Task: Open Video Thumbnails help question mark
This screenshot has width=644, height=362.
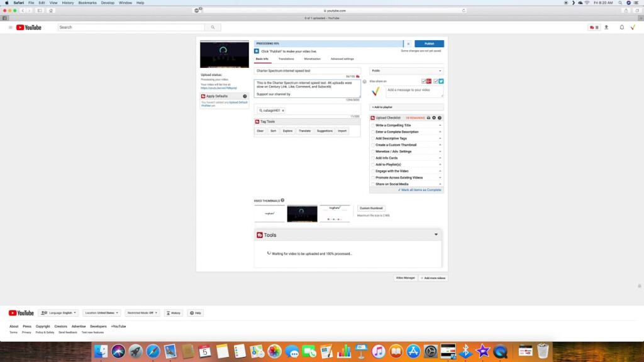Action: click(x=282, y=200)
